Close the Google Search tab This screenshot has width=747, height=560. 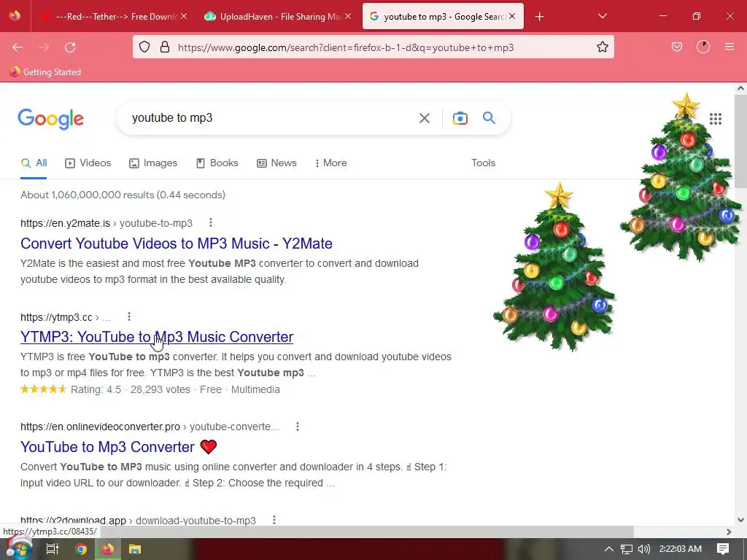pos(512,16)
